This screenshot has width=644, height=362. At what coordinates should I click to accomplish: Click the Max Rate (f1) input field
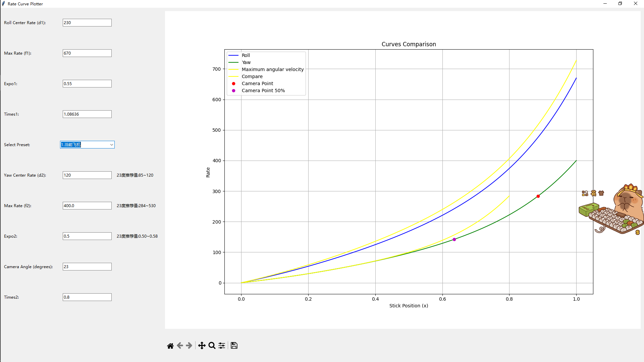pos(87,53)
